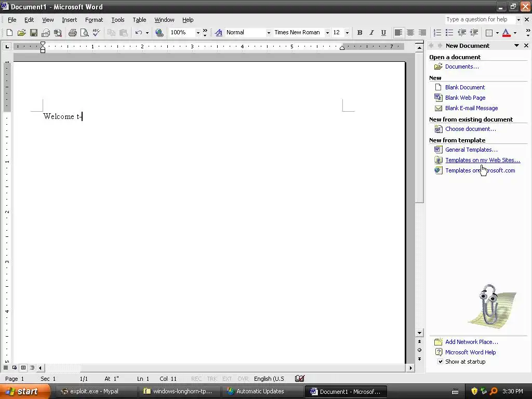The height and width of the screenshot is (399, 532).
Task: Click the Paste clipboard toolbar icon
Action: tap(124, 33)
